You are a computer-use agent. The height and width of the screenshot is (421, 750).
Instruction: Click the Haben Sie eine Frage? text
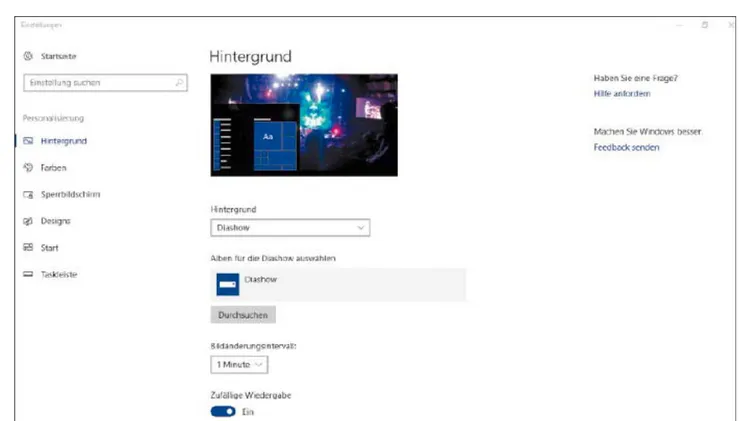(x=635, y=78)
